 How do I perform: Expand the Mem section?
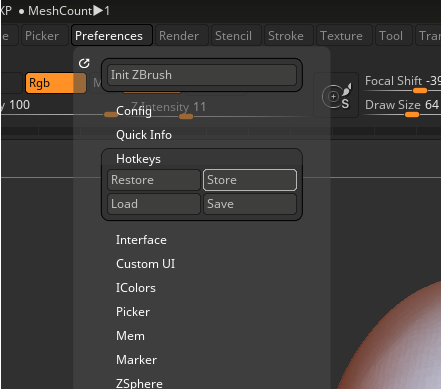[x=130, y=336]
